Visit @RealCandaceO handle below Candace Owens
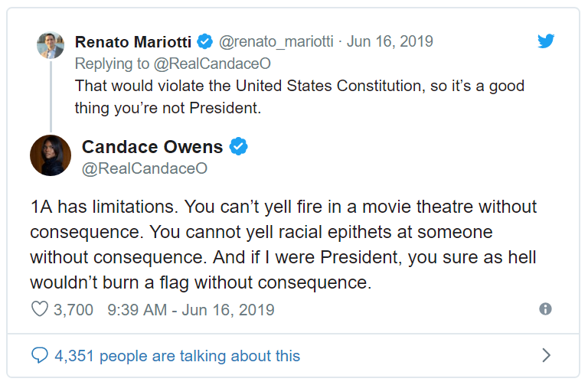 pos(145,168)
